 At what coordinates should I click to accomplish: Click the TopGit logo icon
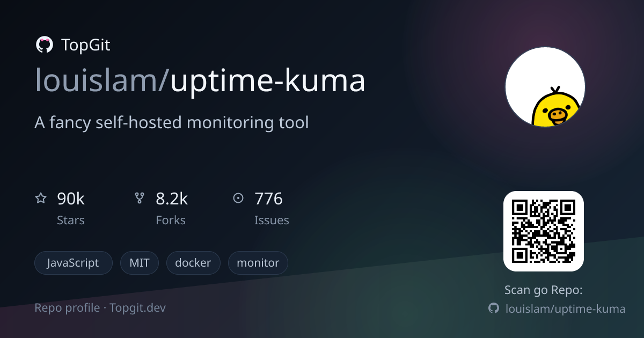(x=44, y=45)
